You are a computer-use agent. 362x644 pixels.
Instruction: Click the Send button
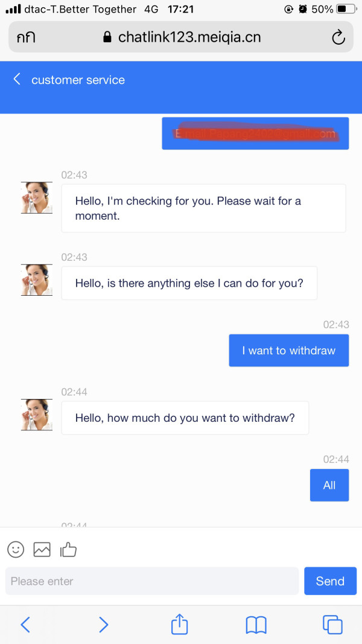[331, 581]
